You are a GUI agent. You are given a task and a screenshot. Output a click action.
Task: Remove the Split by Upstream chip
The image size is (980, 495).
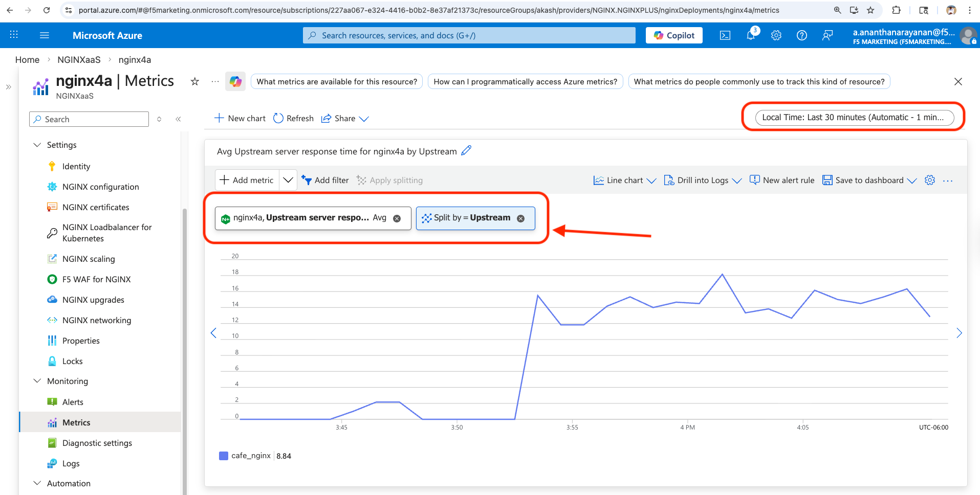tap(520, 218)
